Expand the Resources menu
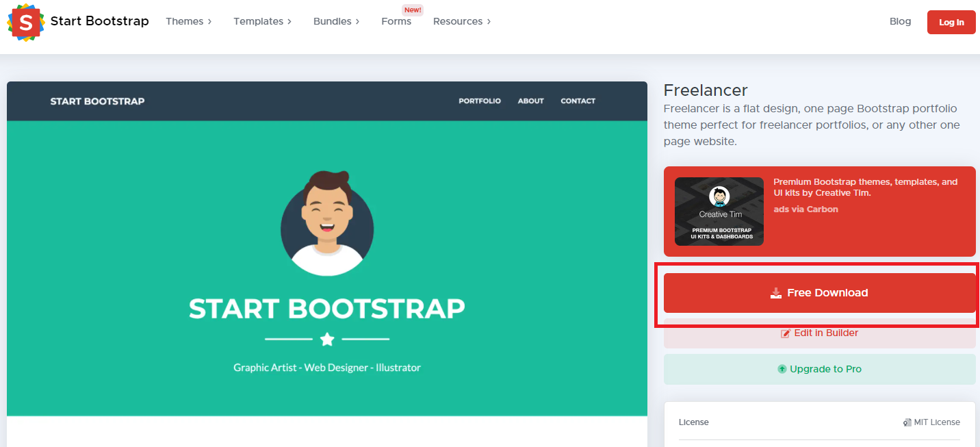The image size is (980, 447). (462, 21)
